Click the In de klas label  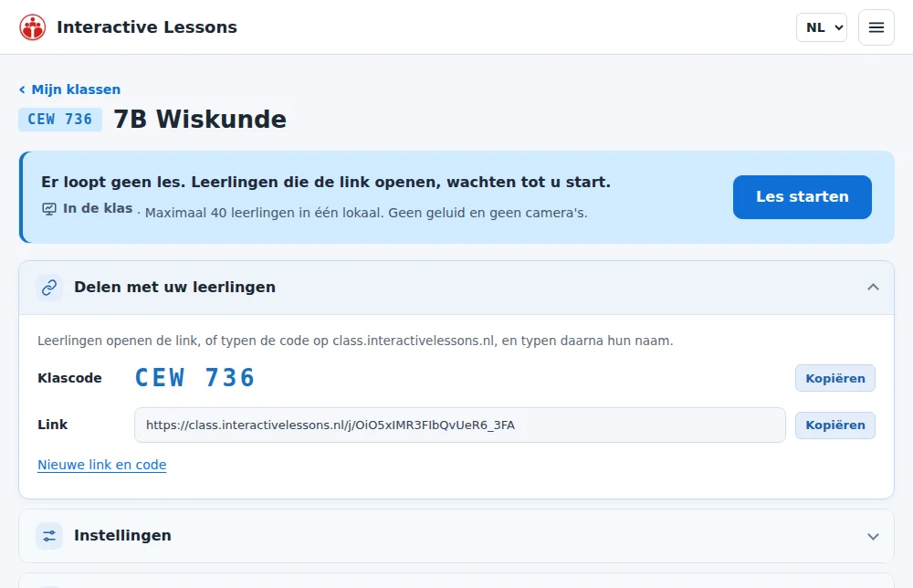click(x=98, y=208)
